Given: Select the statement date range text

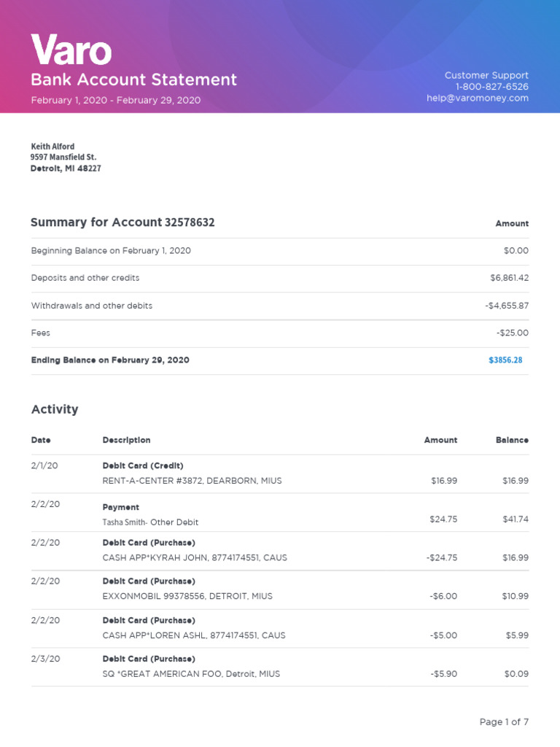Looking at the screenshot, I should pos(115,100).
